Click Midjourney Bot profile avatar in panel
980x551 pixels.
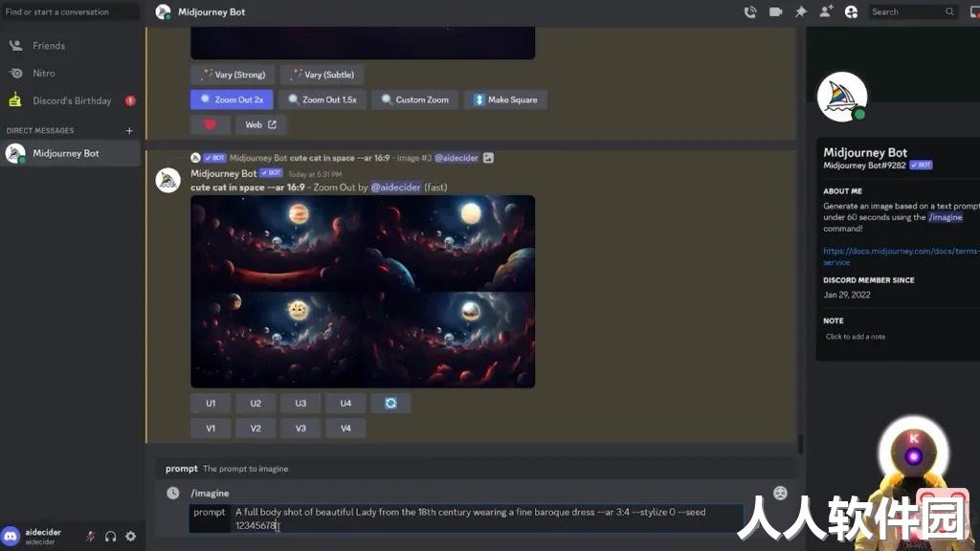coord(842,97)
